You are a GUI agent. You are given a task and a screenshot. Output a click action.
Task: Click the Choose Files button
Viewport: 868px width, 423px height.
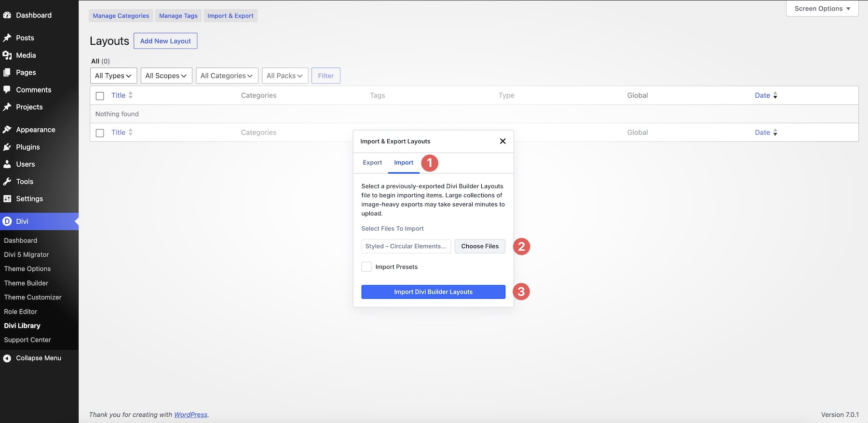coord(480,246)
